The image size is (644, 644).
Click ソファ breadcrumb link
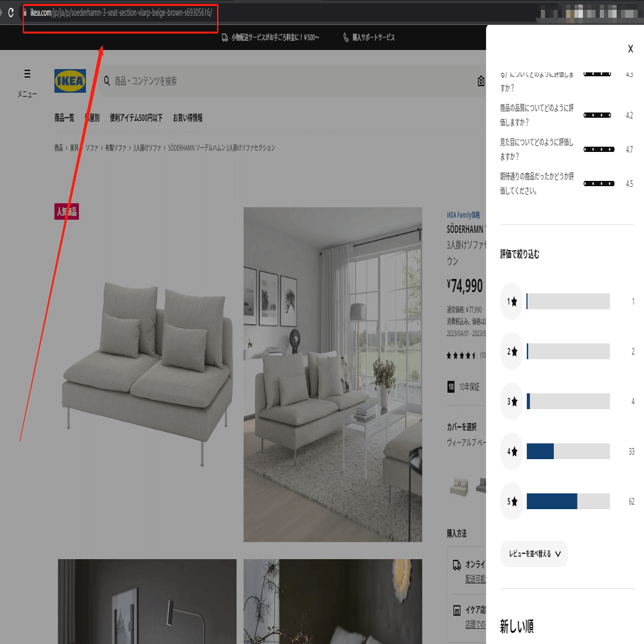[91, 148]
